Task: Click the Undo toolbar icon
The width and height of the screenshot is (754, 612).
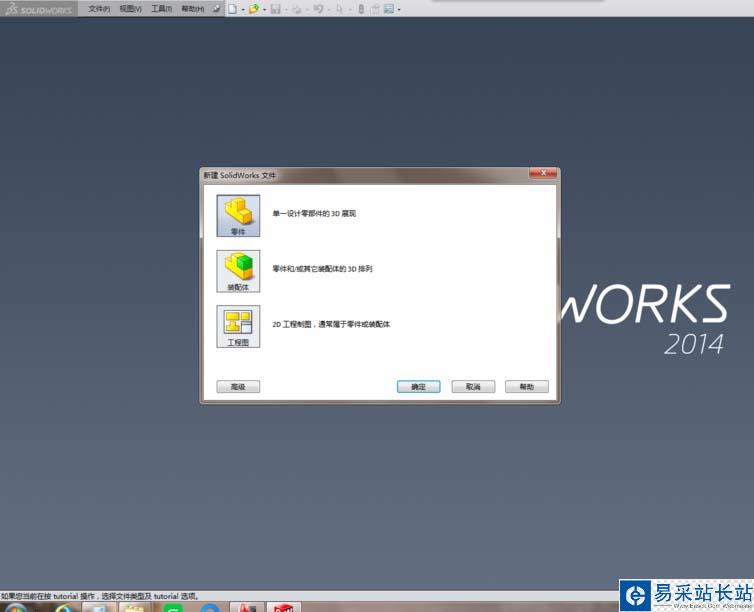Action: click(318, 9)
